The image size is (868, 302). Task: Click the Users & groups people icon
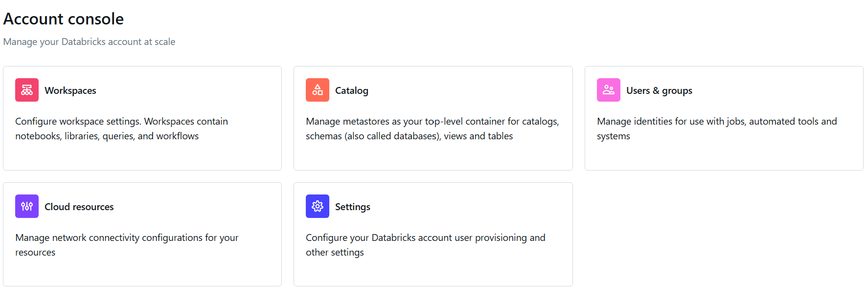608,90
